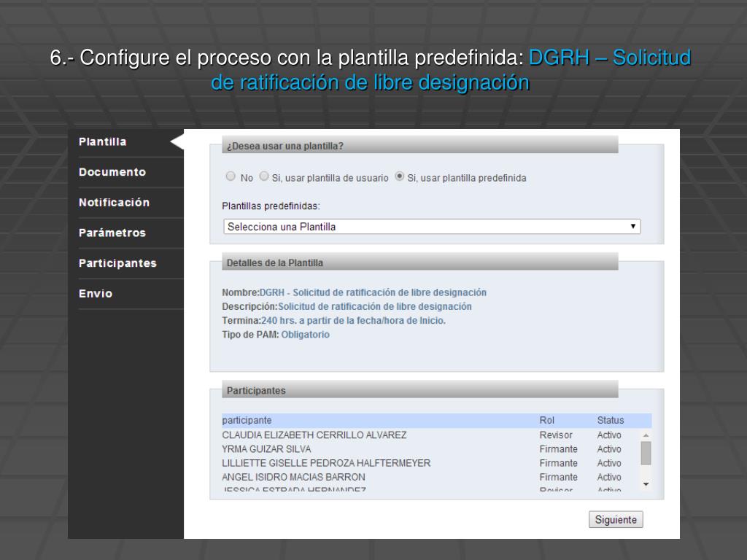The image size is (747, 560).
Task: Click the Siguiente button
Action: (x=616, y=519)
